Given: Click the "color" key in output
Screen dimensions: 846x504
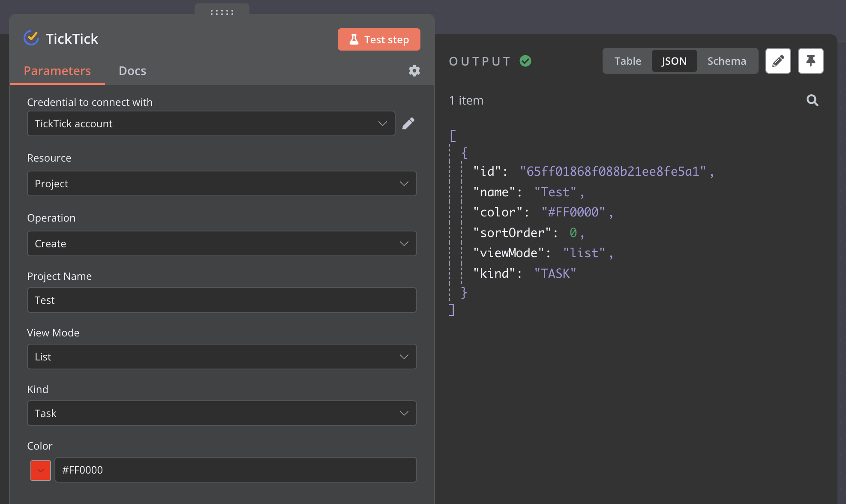Looking at the screenshot, I should pyautogui.click(x=498, y=212).
